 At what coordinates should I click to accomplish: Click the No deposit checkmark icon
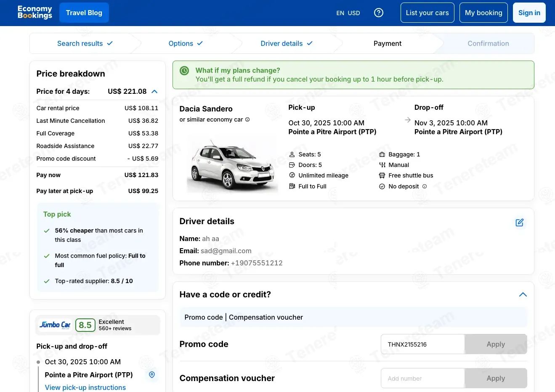(382, 186)
